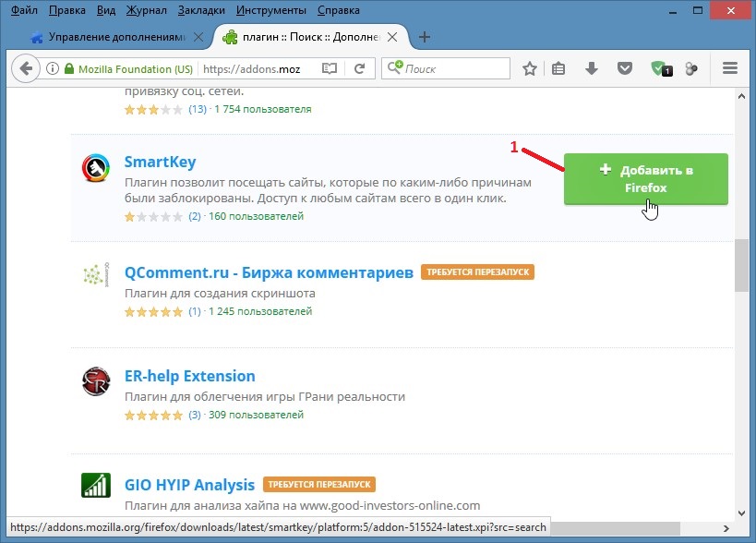Click QComment.ru's five-star rating

[154, 311]
